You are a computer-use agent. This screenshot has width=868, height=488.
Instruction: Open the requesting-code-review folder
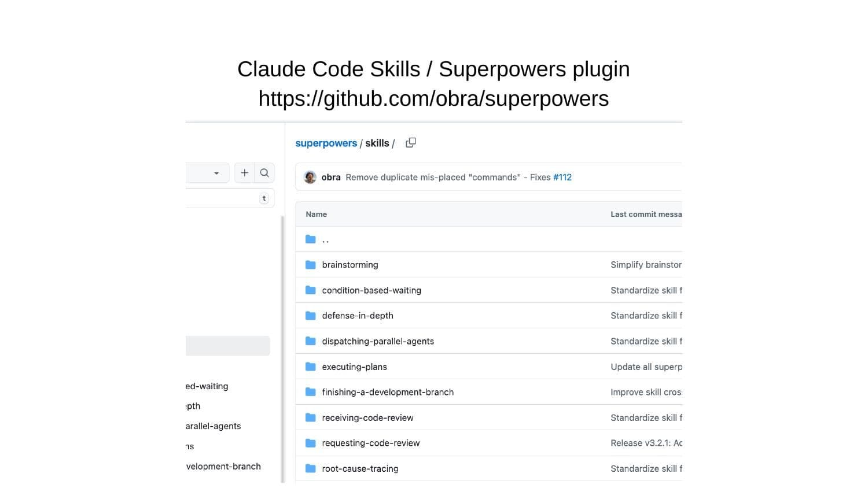(371, 443)
